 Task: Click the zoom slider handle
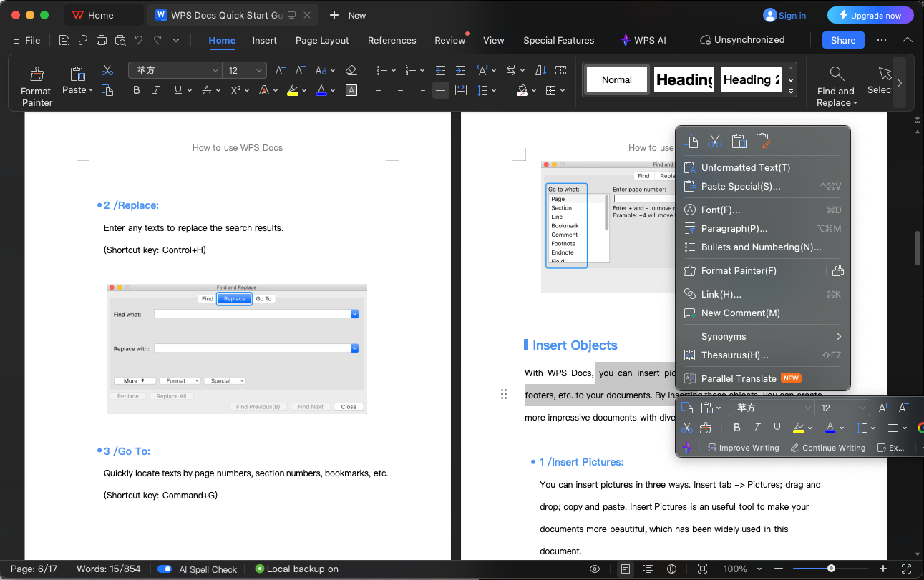coord(831,569)
